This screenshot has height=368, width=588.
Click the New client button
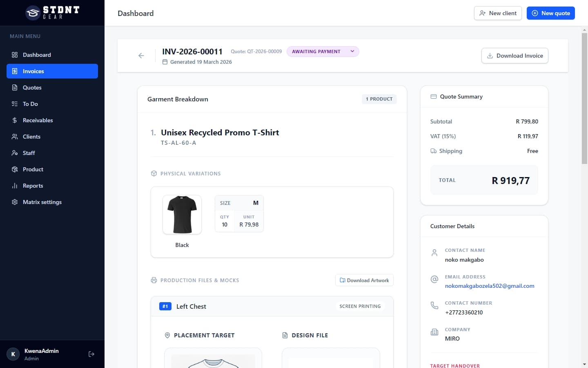[498, 13]
